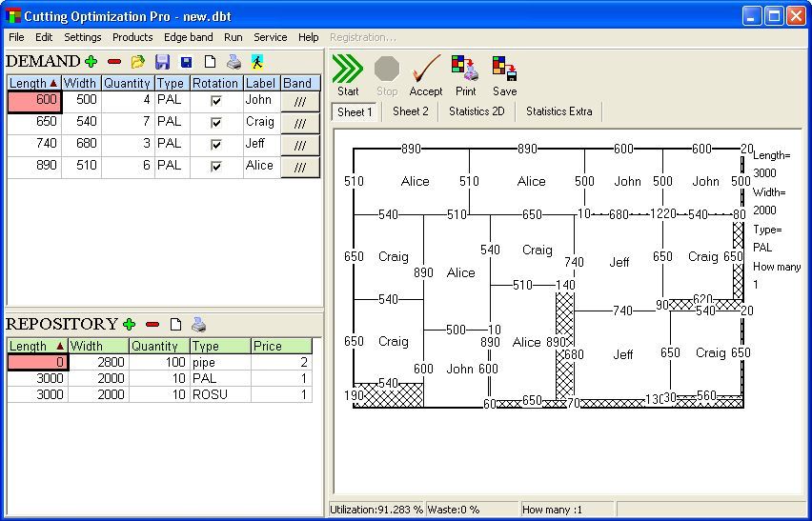Click the red minus icon beside REPOSITORY
This screenshot has height=521, width=812.
(x=152, y=325)
